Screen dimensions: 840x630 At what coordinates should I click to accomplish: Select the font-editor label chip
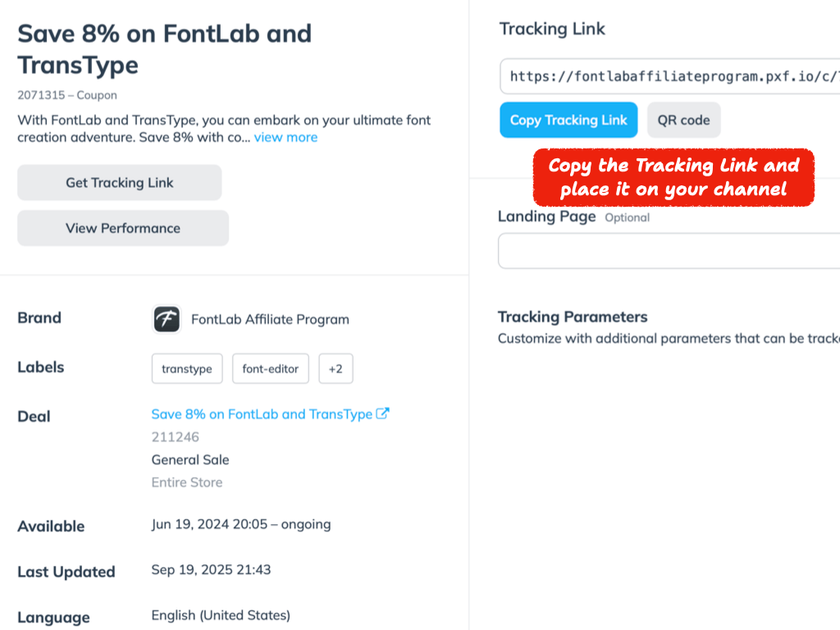point(271,368)
